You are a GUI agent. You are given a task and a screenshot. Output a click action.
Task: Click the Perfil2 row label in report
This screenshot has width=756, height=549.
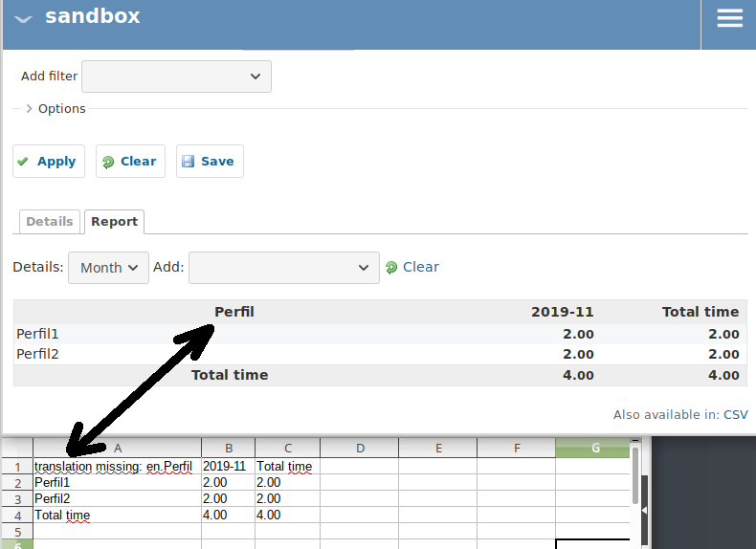click(x=37, y=354)
